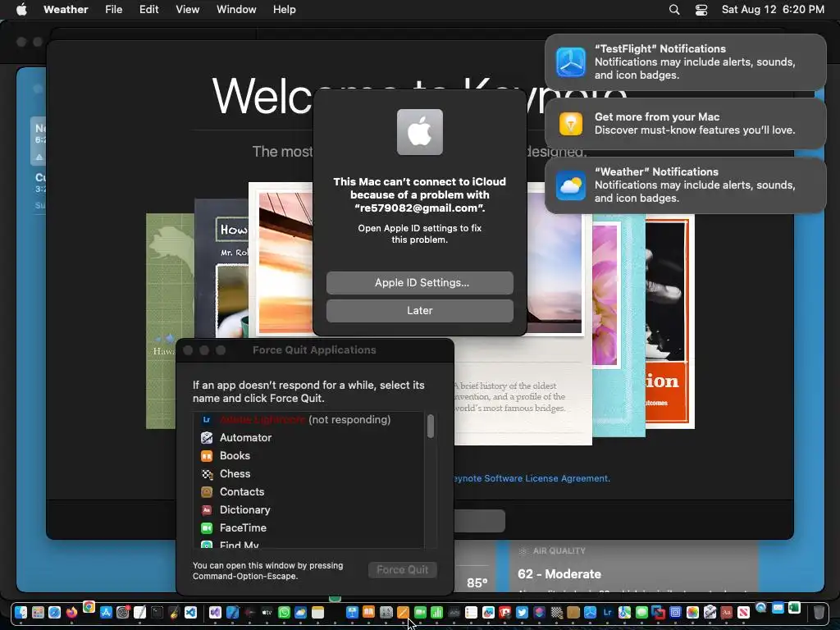Open the App Store Dock icon

[x=106, y=612]
